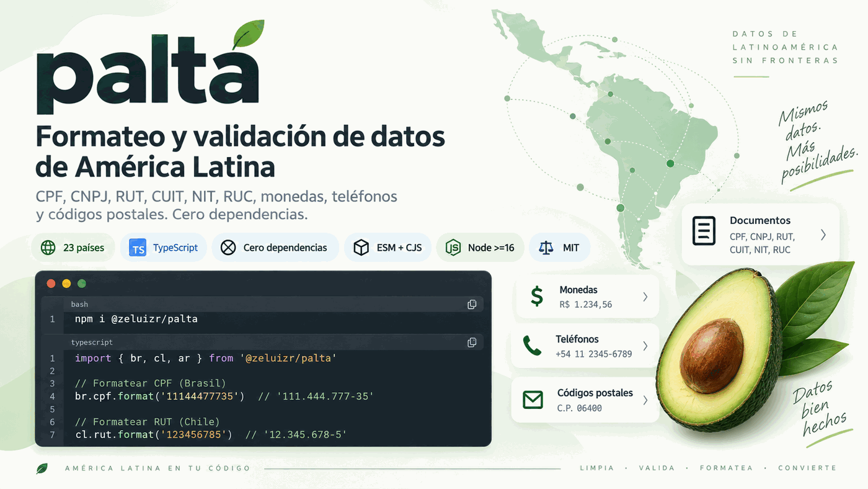This screenshot has width=868, height=489.
Task: Expand the Documentos card chevron
Action: pos(823,235)
